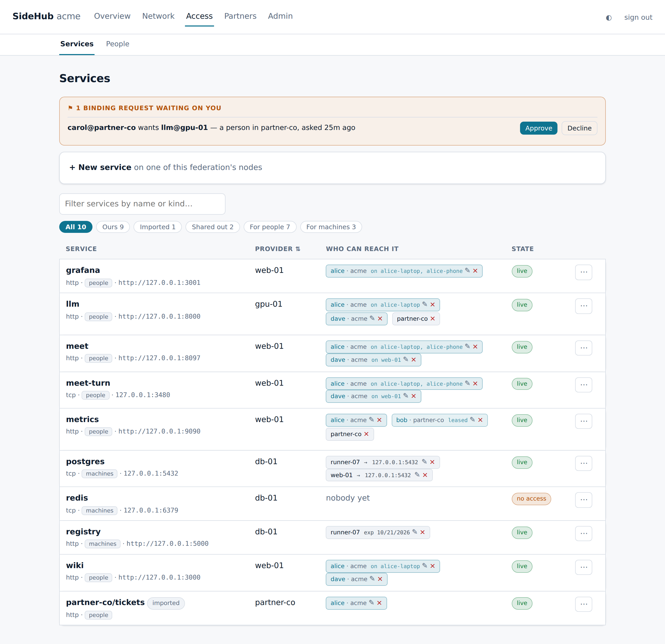The width and height of the screenshot is (665, 644).
Task: Open the Partners section
Action: tap(240, 16)
